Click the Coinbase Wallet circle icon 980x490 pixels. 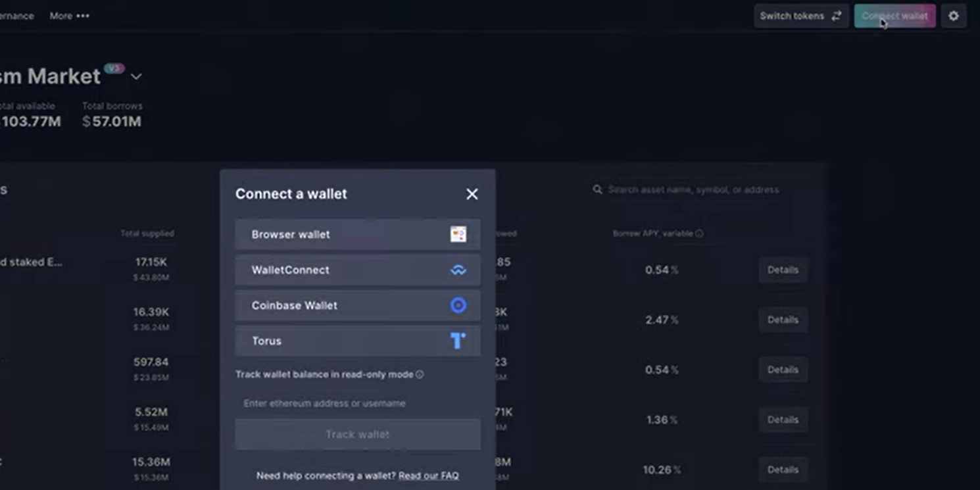coord(458,305)
